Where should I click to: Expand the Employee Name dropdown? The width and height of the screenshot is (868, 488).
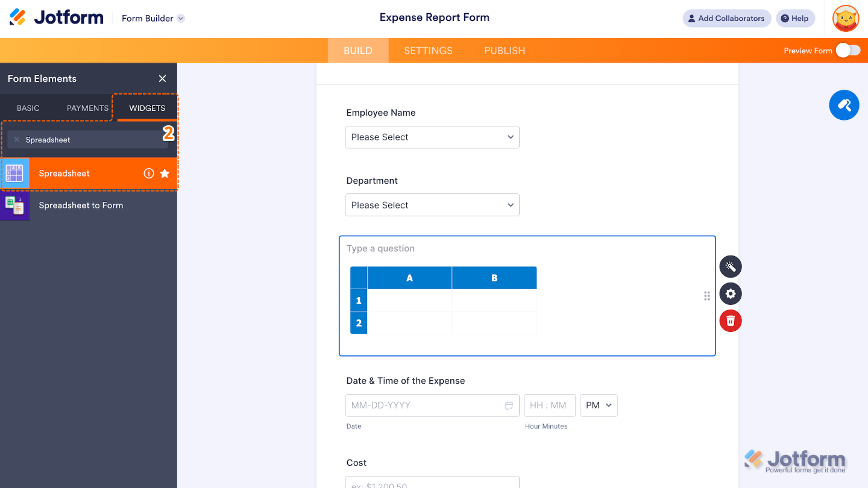click(432, 137)
